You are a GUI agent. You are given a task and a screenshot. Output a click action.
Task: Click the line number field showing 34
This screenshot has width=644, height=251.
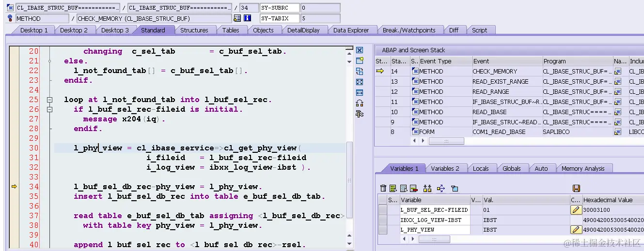pyautogui.click(x=249, y=8)
